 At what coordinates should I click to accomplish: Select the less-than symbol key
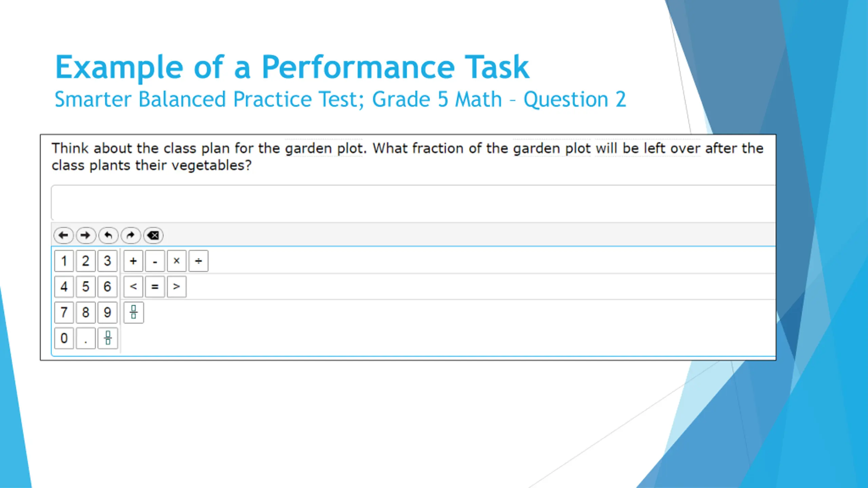pos(133,287)
